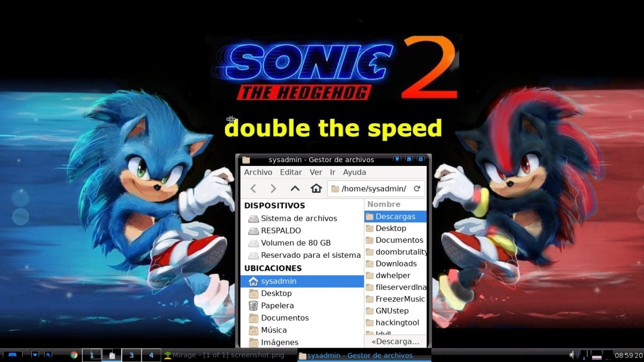The width and height of the screenshot is (644, 362).
Task: Select RESPALDO device in the sidebar
Action: tap(280, 231)
